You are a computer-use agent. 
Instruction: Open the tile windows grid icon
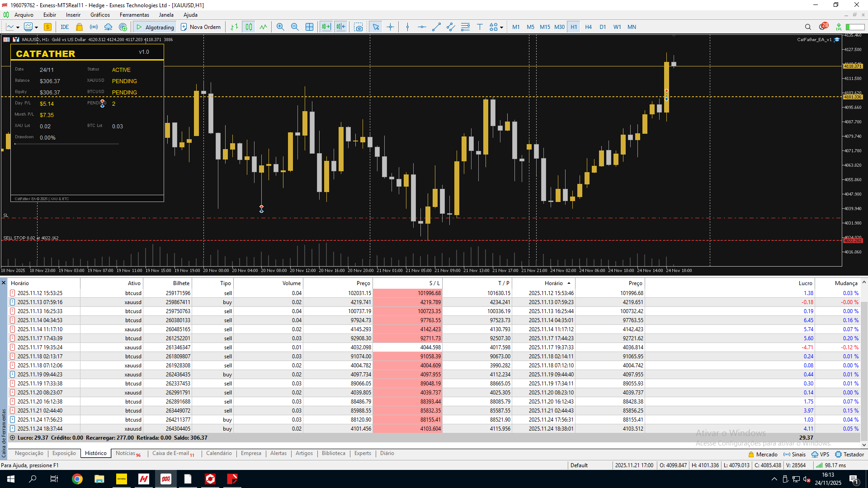pyautogui.click(x=309, y=27)
